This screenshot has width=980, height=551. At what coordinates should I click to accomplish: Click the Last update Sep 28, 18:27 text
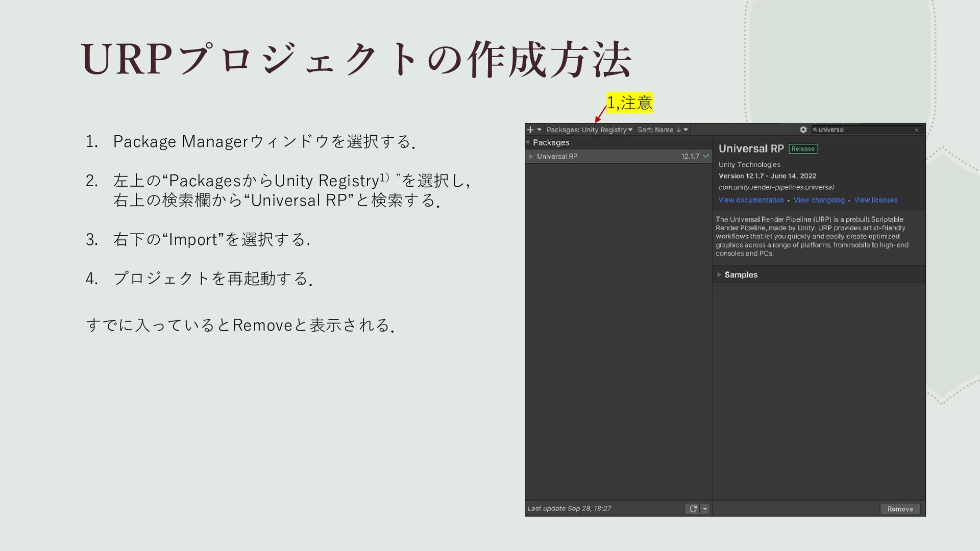point(569,509)
